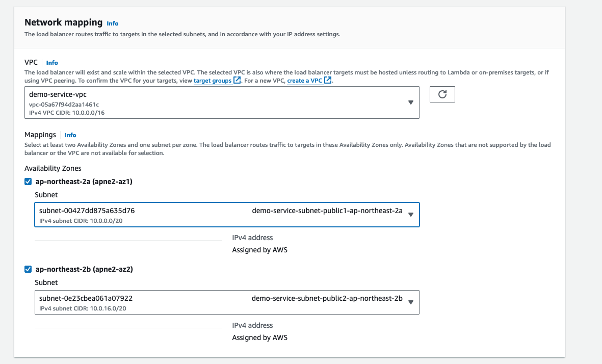Expand demo-service-vpc selection box
The height and width of the screenshot is (364, 602).
point(222,102)
